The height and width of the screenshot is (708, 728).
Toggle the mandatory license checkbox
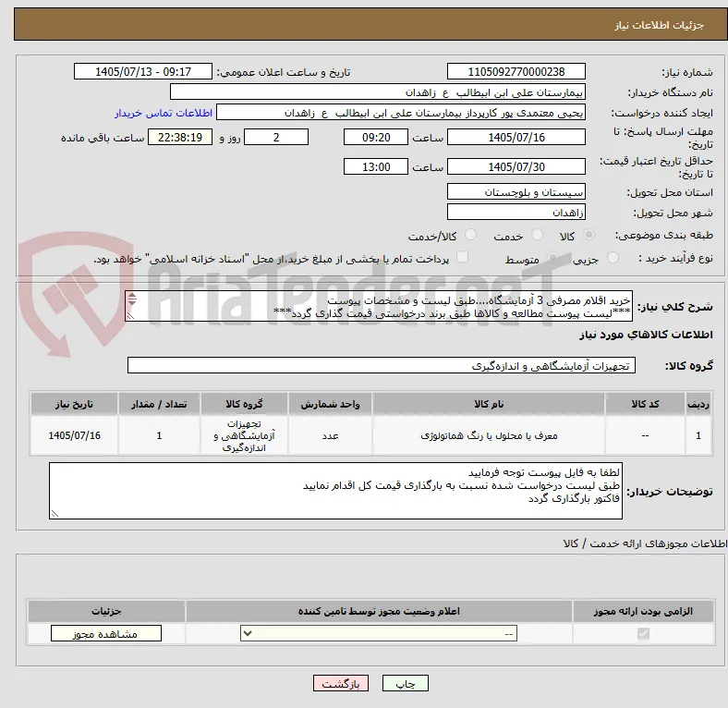pos(643,633)
